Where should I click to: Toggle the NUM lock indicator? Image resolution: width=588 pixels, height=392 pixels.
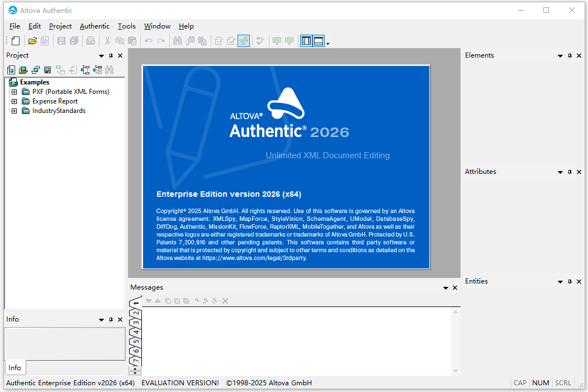pos(540,382)
